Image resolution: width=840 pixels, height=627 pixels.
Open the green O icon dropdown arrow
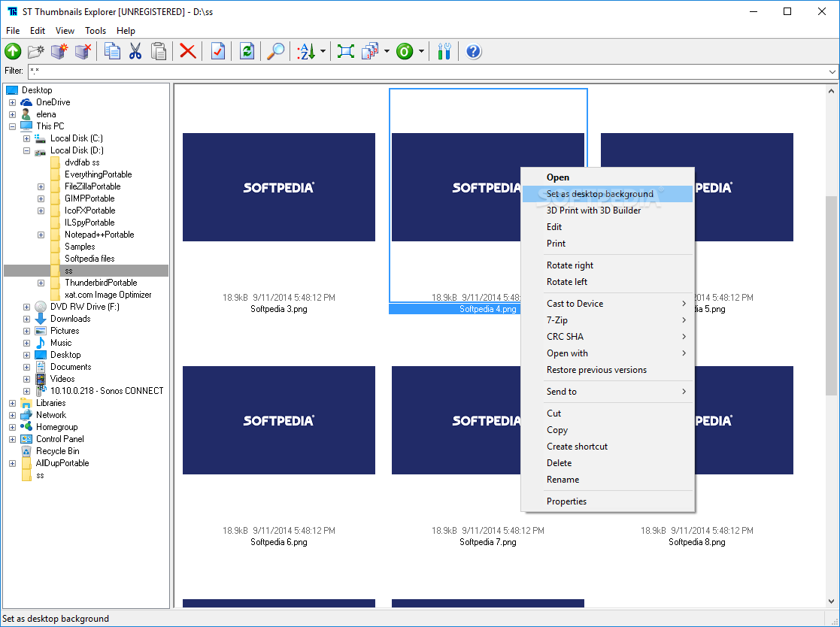click(421, 51)
